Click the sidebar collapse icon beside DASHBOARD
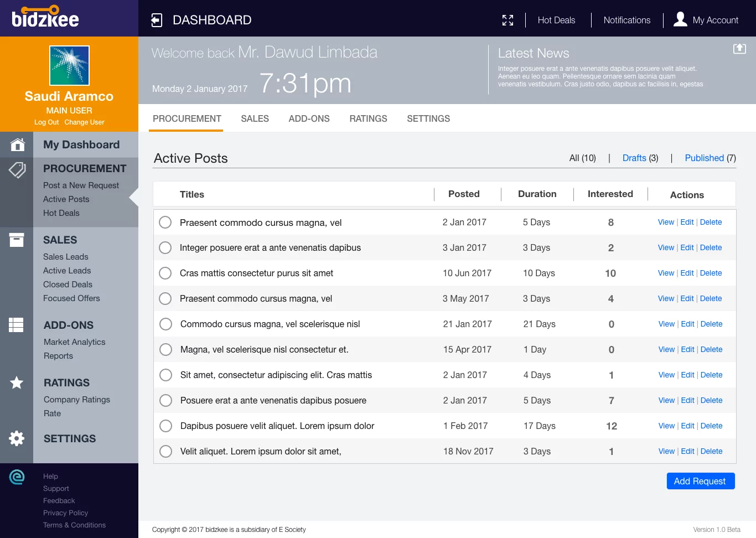 click(157, 20)
